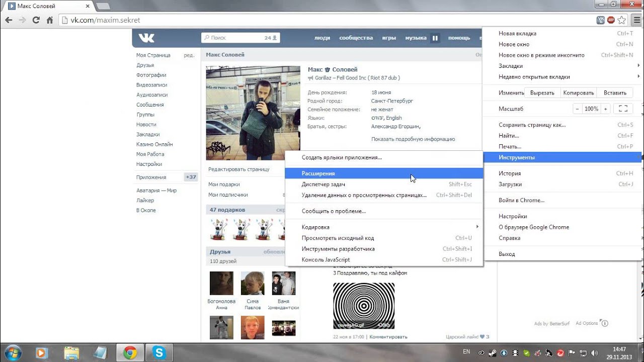644x362 pixels.
Task: Expand the Закладки submenu
Action: [562, 66]
